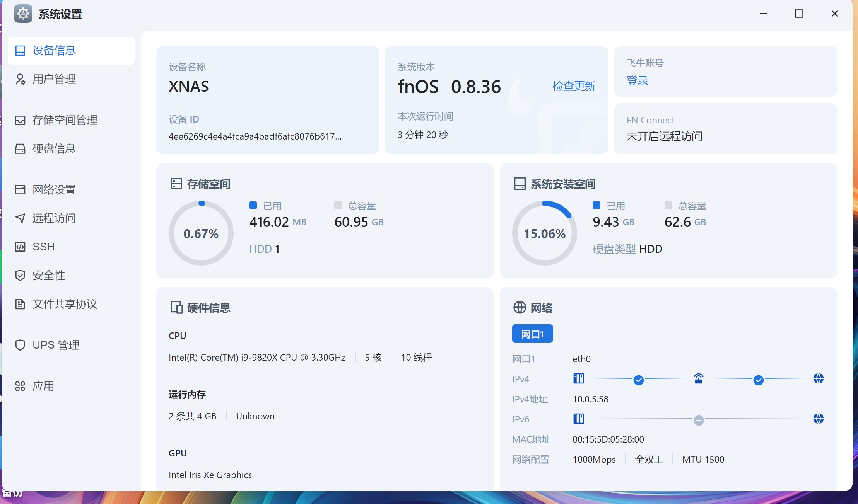Click the 9.43 GB used value
This screenshot has width=858, height=504.
pyautogui.click(x=614, y=222)
